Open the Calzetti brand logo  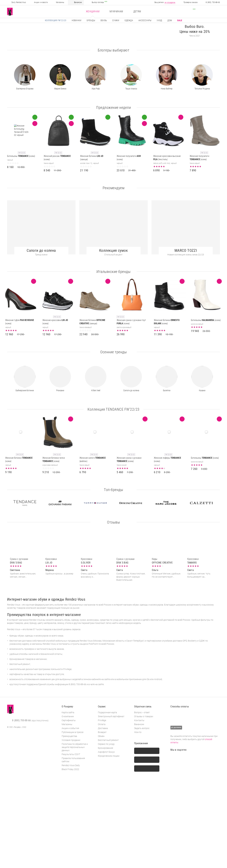(x=201, y=503)
